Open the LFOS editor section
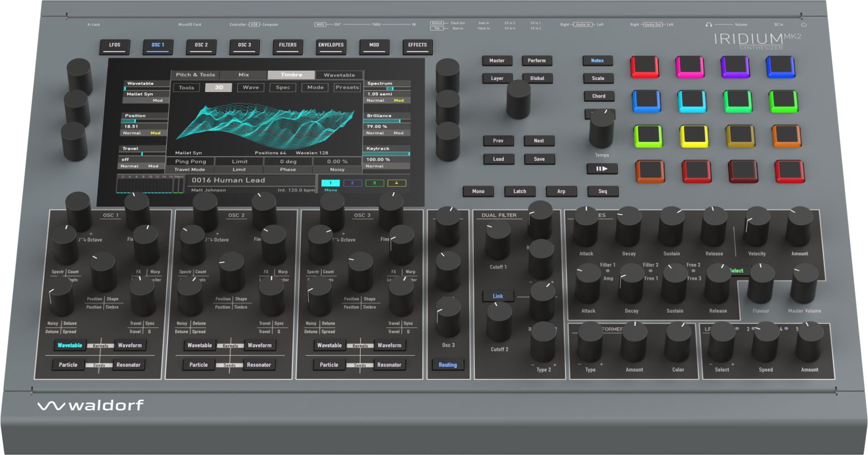This screenshot has width=868, height=455. tap(115, 46)
